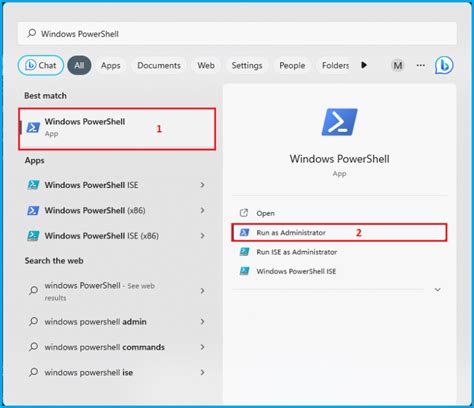Viewport: 474px width, 408px height.
Task: Click icon in Windows PowerShell ISE (x86) row
Action: coord(33,236)
